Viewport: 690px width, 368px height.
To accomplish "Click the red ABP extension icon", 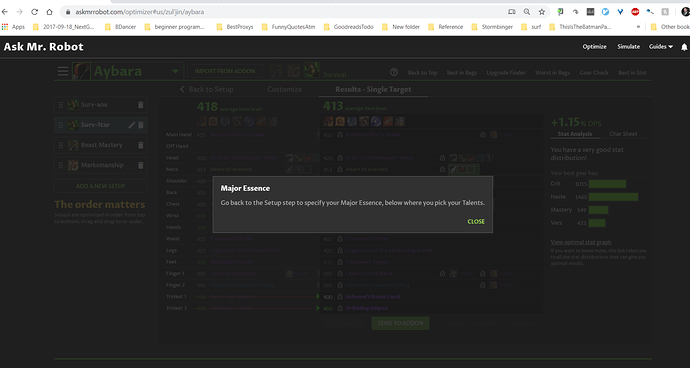I will click(x=635, y=12).
